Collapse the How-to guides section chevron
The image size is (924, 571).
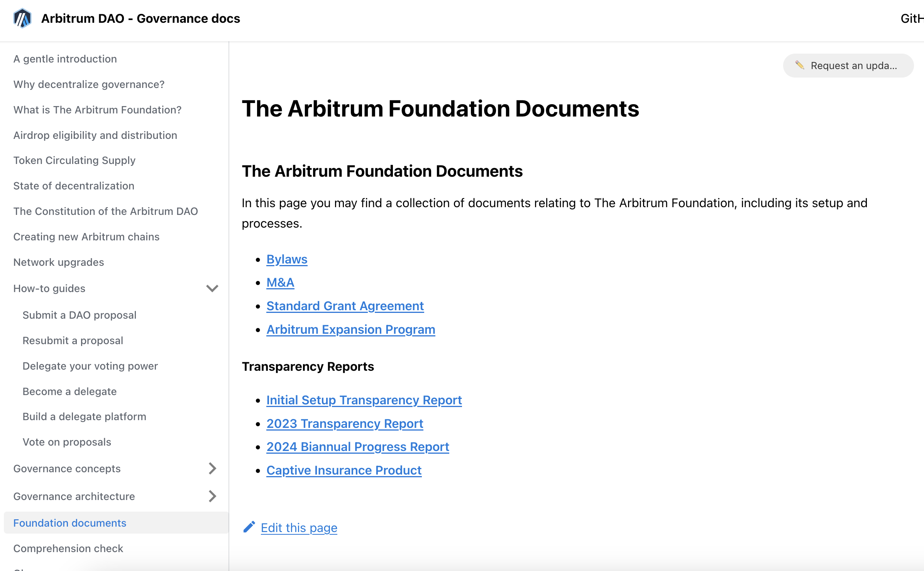point(212,288)
